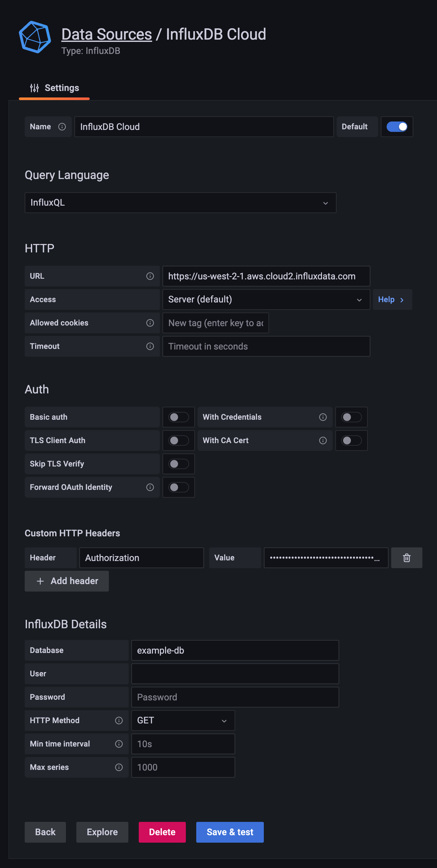
Task: Enable the With CA Cert toggle
Action: pyautogui.click(x=352, y=440)
